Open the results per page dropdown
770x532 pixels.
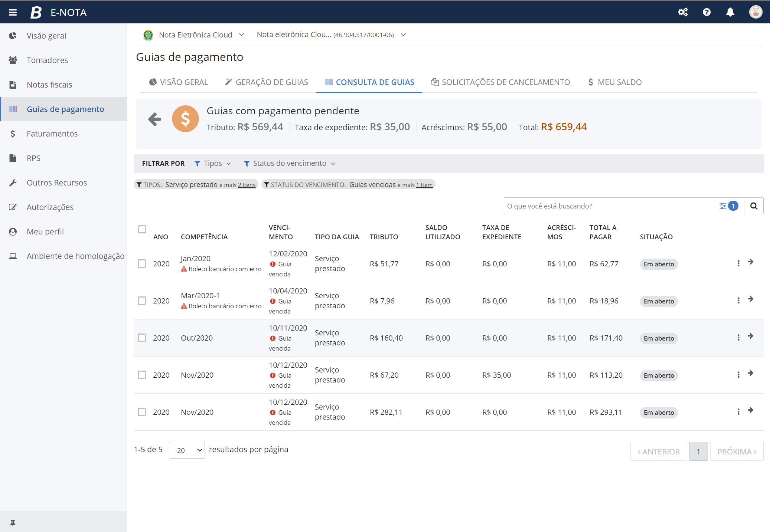click(x=187, y=450)
